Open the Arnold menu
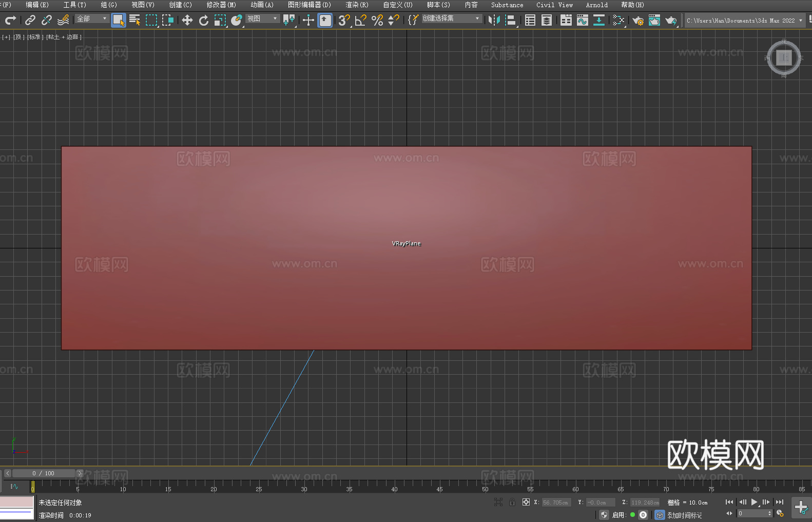Viewport: 812px width, 522px height. click(596, 5)
